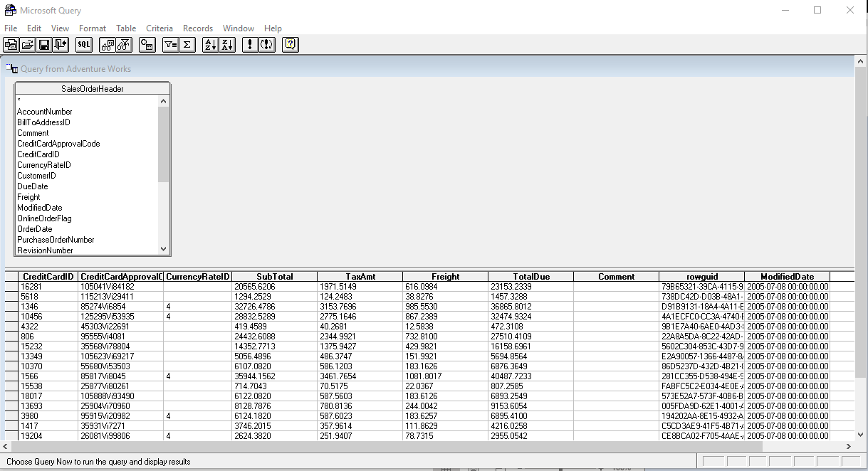Click the TaxAmt cell 2775.1646
This screenshot has height=471, width=868.
click(360, 316)
